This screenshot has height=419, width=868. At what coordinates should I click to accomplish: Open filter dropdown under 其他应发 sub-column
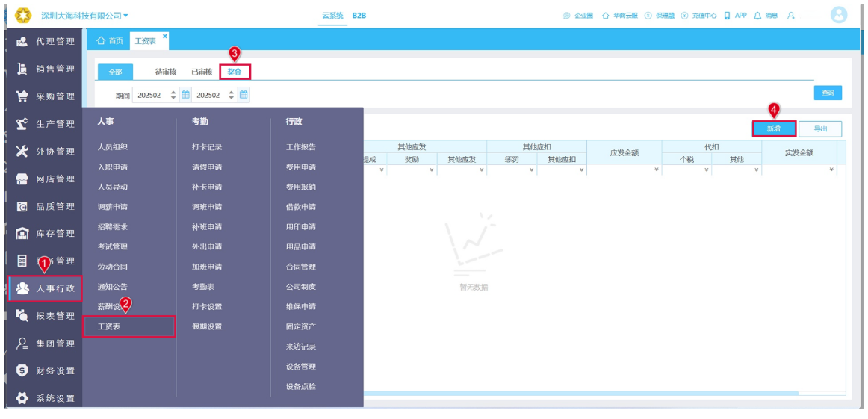[481, 170]
